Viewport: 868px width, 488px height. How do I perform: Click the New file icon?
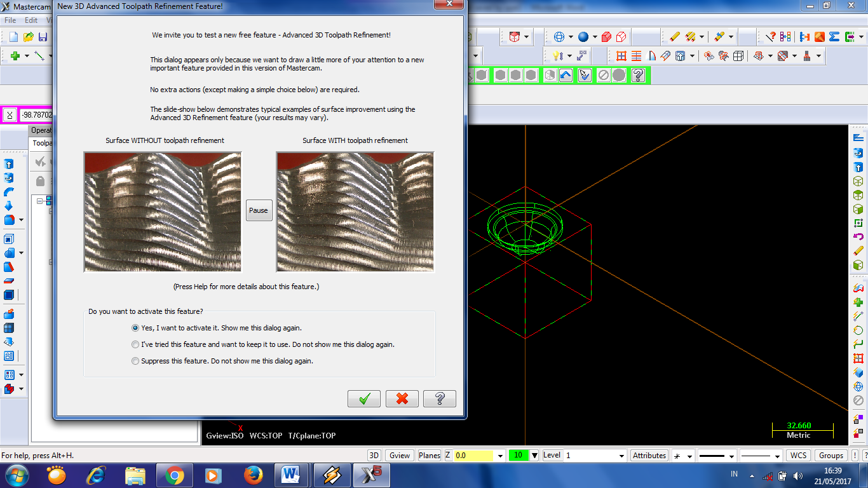[x=13, y=37]
